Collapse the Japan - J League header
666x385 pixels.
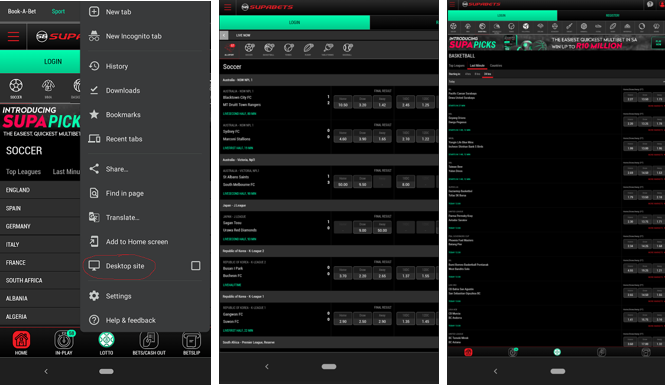point(328,205)
